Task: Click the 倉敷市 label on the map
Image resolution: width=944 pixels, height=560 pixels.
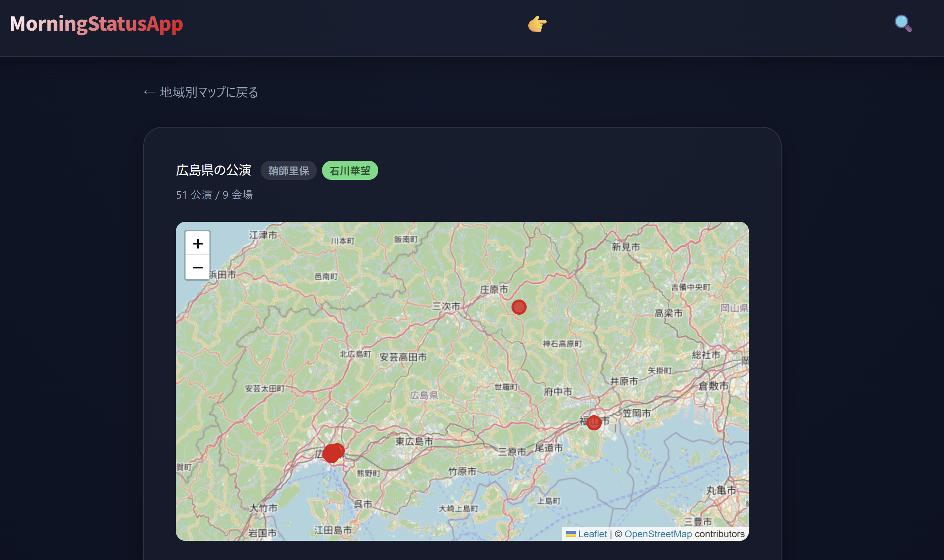Action: point(713,386)
